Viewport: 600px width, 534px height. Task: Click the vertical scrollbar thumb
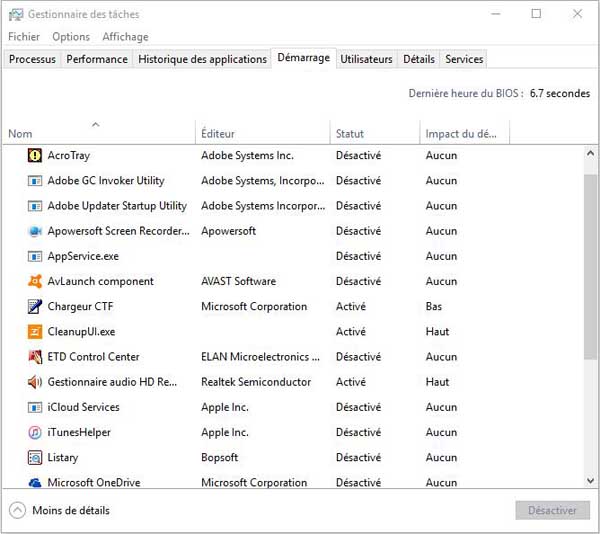tap(590, 266)
